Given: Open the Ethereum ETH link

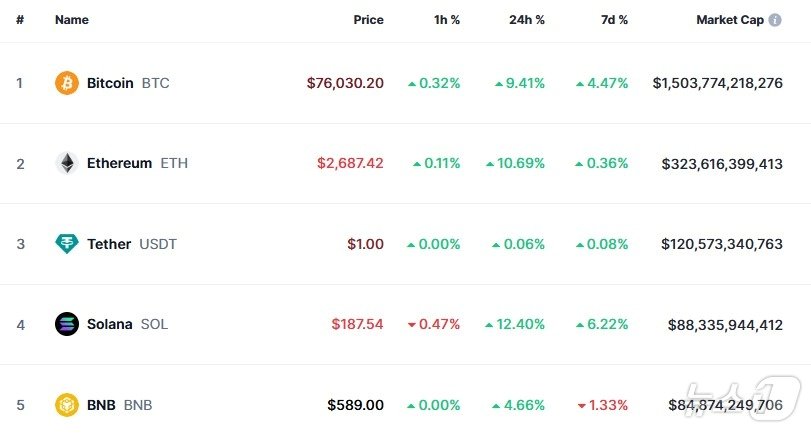Looking at the screenshot, I should point(137,163).
